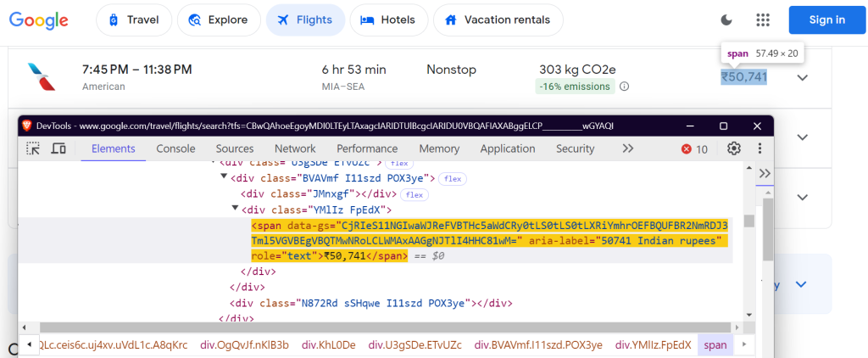Open the Hotels tab
The image size is (868, 358).
388,20
